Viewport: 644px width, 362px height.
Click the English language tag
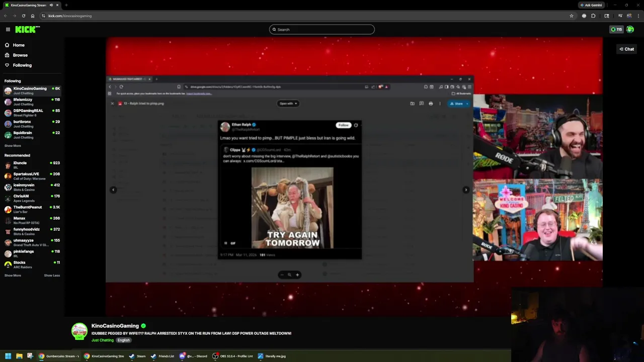(x=123, y=340)
